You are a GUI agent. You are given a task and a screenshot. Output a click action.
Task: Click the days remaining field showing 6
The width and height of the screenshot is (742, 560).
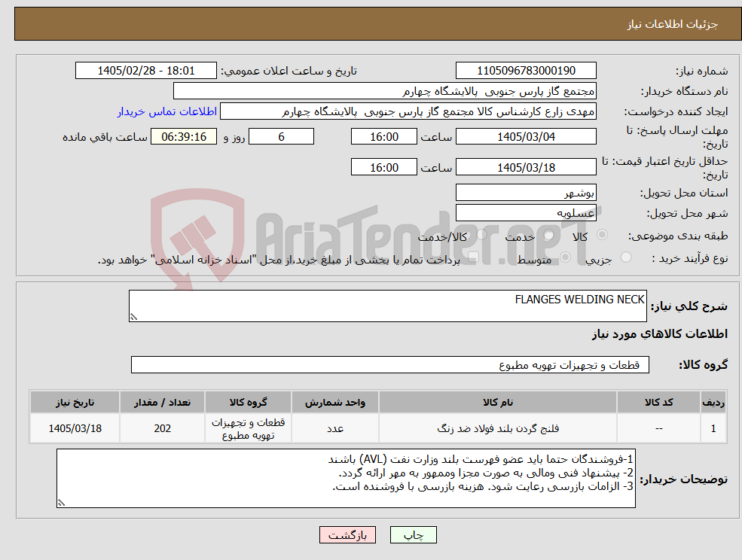[281, 137]
